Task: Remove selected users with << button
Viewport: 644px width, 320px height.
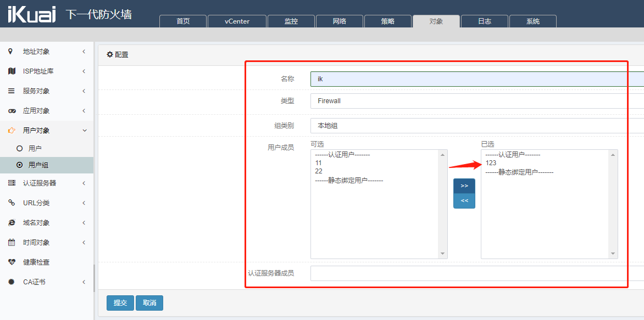Action: click(464, 201)
